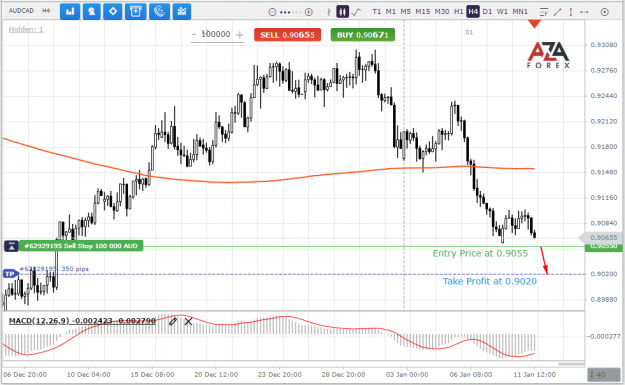Click the '03 Jan 00:00' date label
The image size is (625, 385).
point(407,375)
